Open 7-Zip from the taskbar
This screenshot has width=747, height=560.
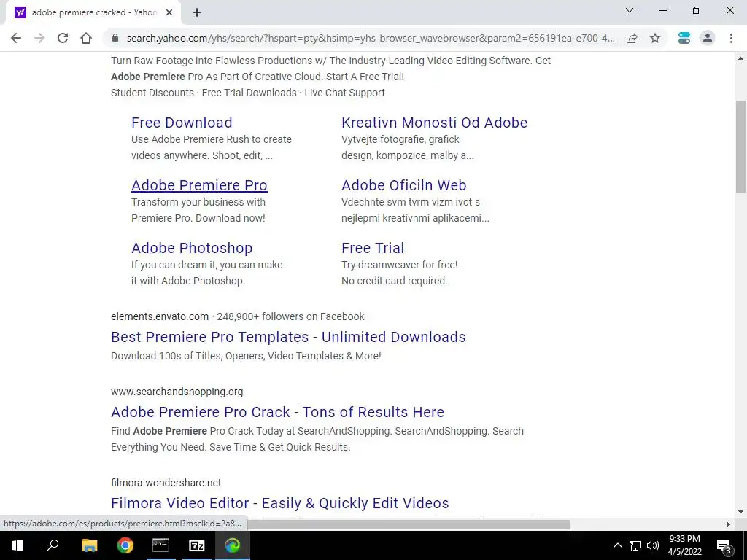pos(197,545)
